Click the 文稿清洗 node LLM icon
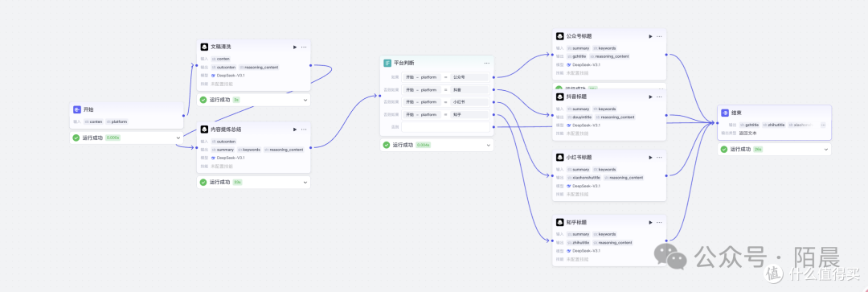Image resolution: width=868 pixels, height=292 pixels. tap(204, 47)
